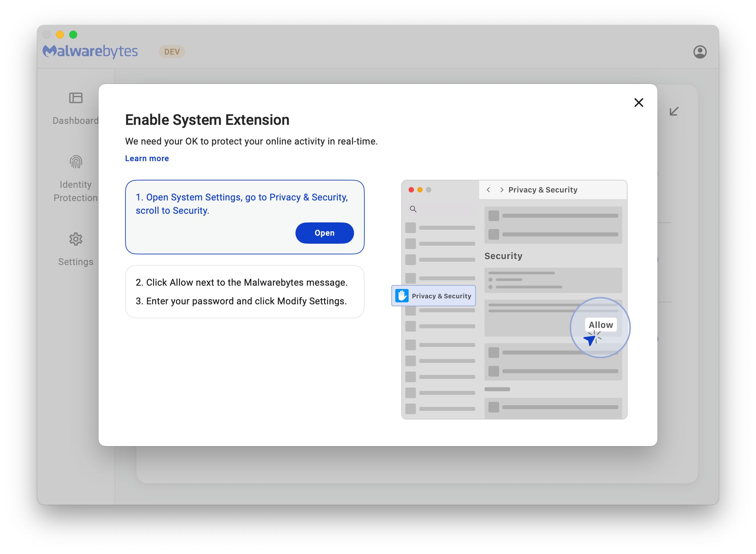Click the Settings sidebar label
Screen dimensions: 756x554
click(76, 262)
